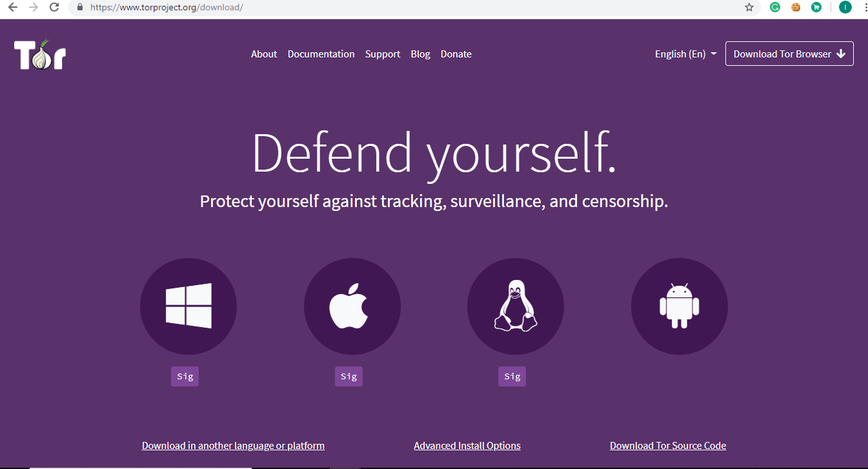This screenshot has height=469, width=868.
Task: Open Advanced Install Options link
Action: click(x=467, y=446)
